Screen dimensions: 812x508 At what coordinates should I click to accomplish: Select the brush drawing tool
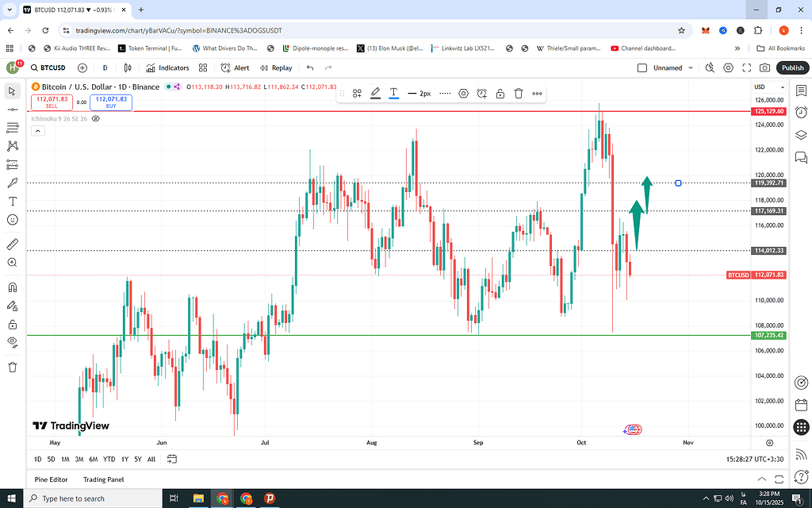12,183
